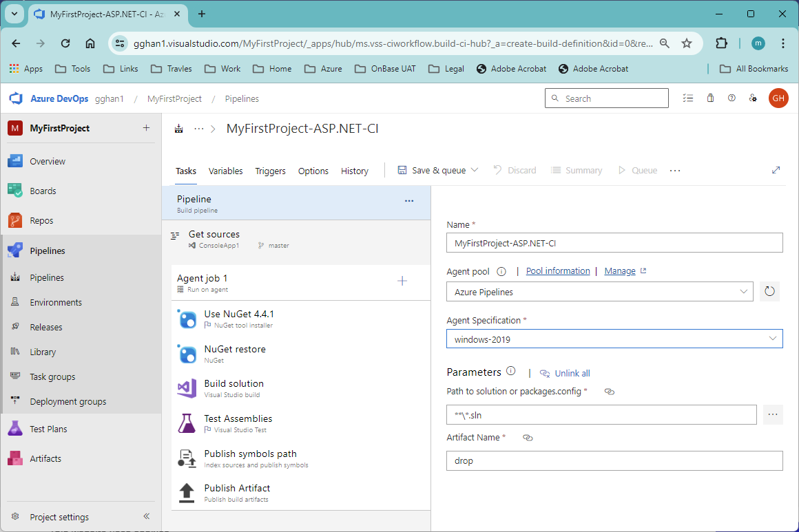
Task: Switch to the Triggers tab
Action: click(270, 171)
